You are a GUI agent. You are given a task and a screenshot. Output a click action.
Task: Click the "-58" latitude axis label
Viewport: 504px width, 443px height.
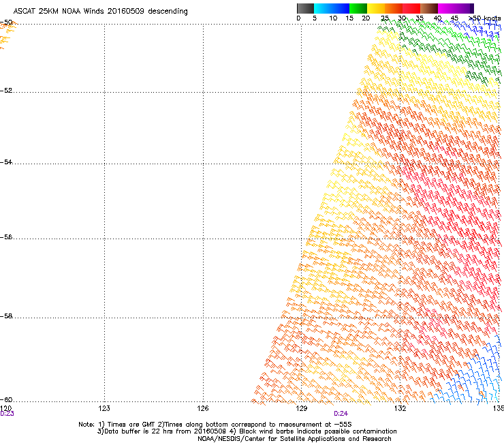pos(6,316)
